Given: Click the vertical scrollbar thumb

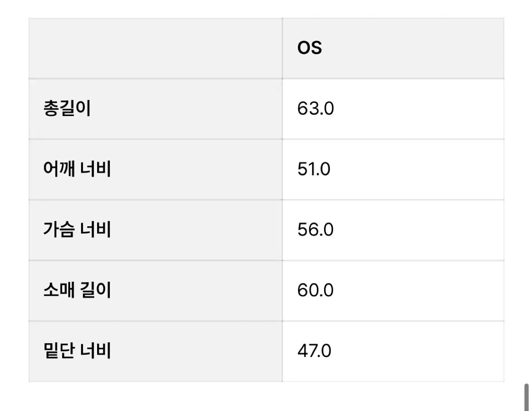Looking at the screenshot, I should pos(527,397).
